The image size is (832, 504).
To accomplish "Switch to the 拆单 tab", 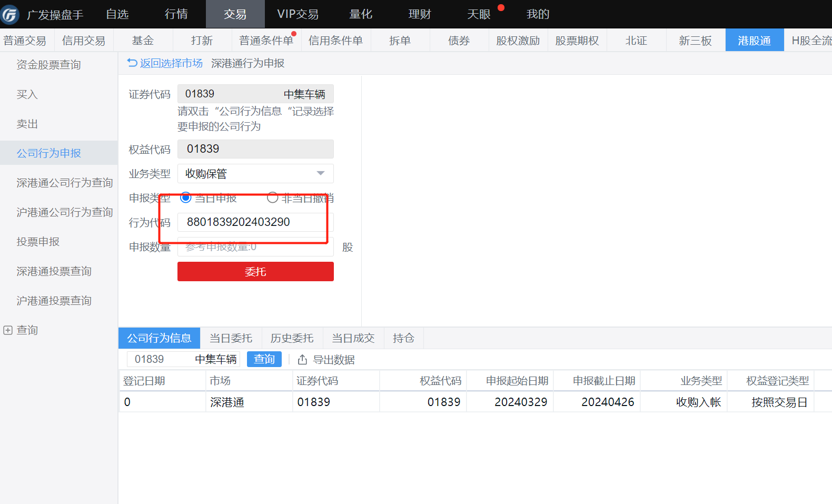I will [400, 41].
